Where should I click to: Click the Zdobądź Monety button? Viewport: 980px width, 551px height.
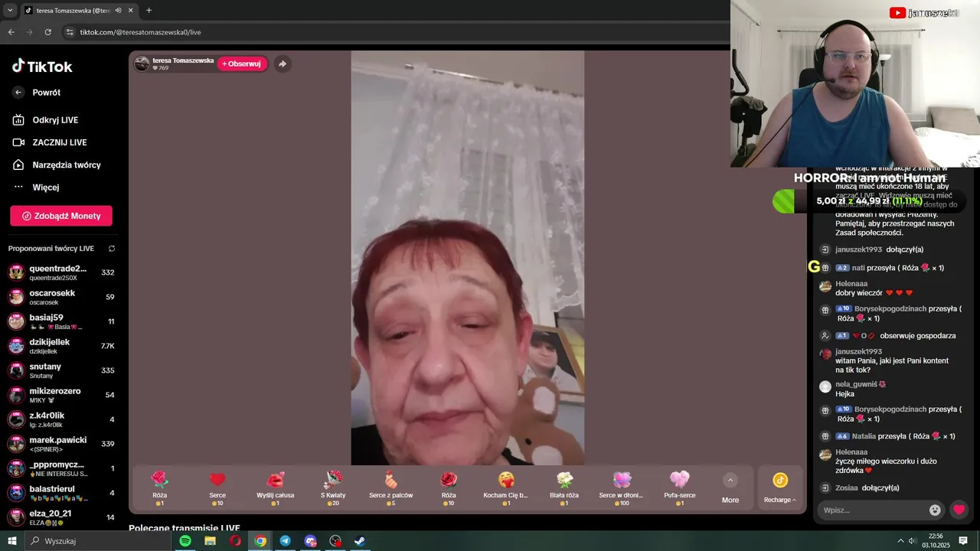[61, 216]
